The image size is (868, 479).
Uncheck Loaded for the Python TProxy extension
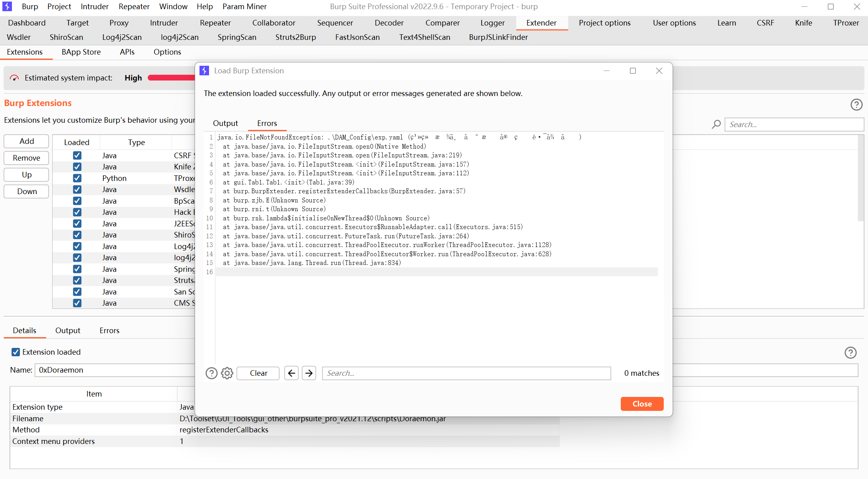click(76, 178)
